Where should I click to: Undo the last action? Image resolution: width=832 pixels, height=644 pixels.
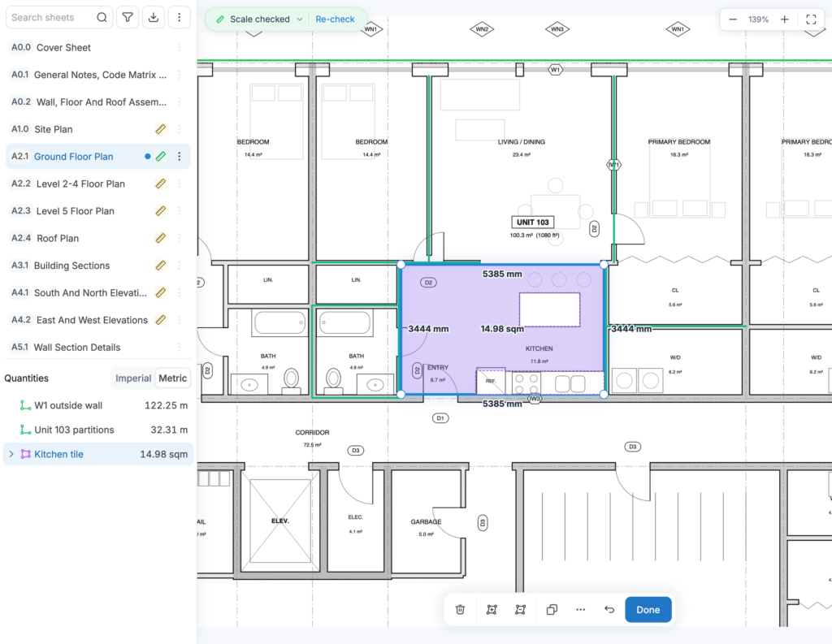click(609, 610)
